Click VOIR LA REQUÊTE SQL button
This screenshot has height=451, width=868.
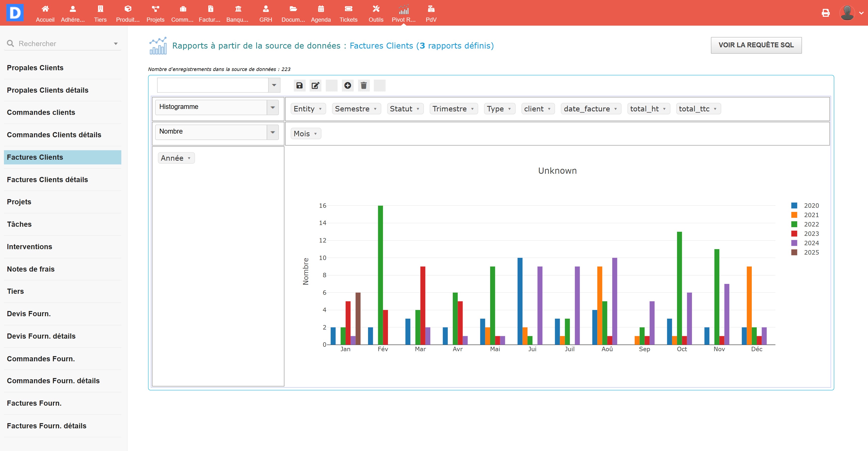[x=756, y=45]
